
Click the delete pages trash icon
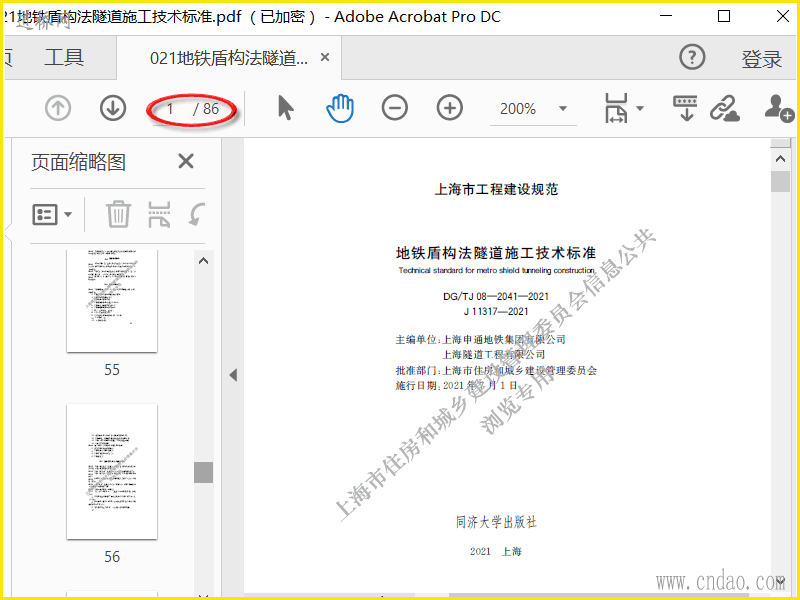(x=118, y=214)
